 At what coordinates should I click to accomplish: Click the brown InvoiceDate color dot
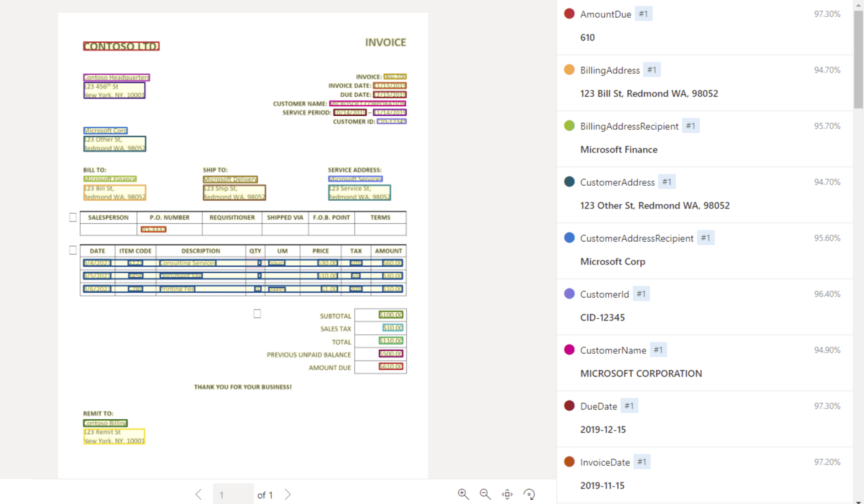coord(569,462)
